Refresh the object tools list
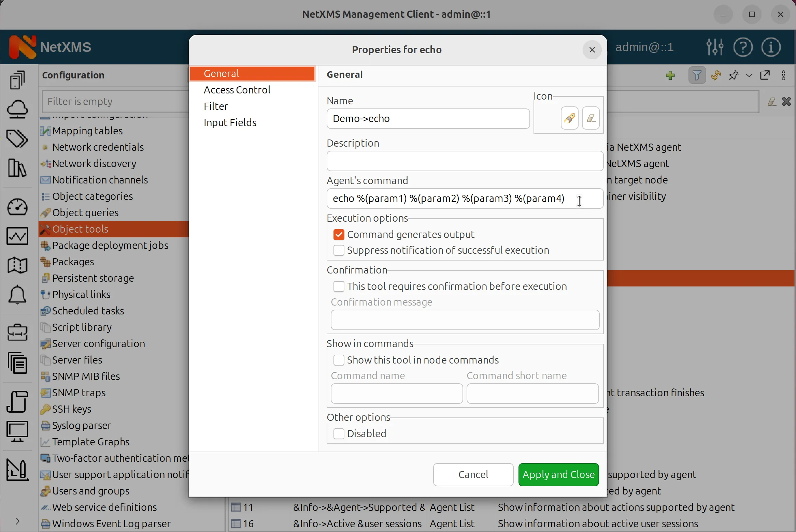The width and height of the screenshot is (796, 532). (716, 75)
